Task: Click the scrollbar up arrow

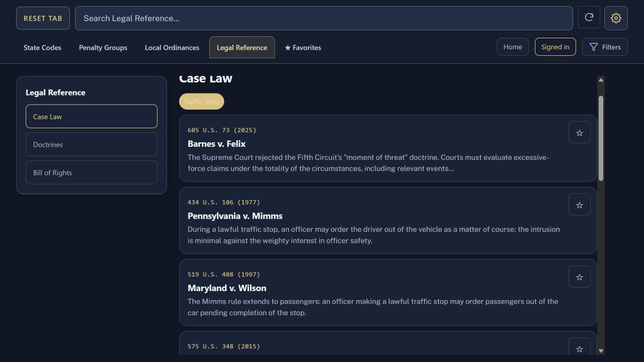Action: (601, 80)
